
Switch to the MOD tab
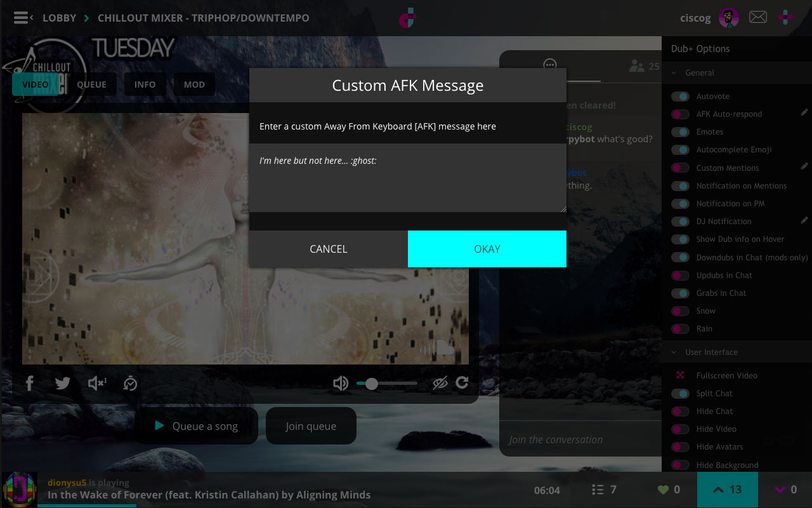click(194, 84)
